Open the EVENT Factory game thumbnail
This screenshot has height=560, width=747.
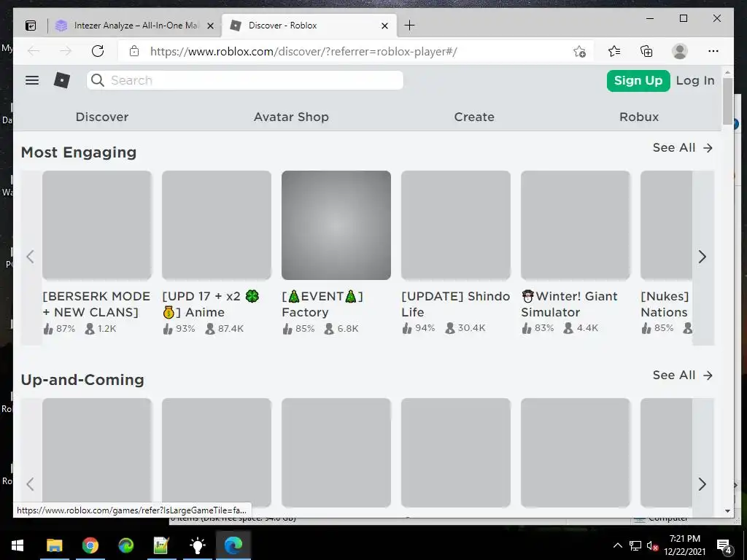(336, 225)
